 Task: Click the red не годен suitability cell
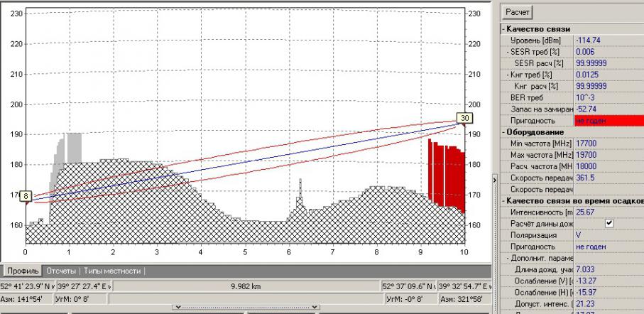click(x=608, y=121)
